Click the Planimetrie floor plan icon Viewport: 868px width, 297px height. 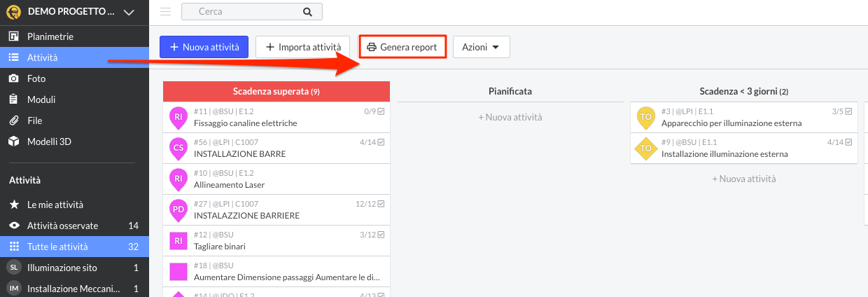click(13, 36)
